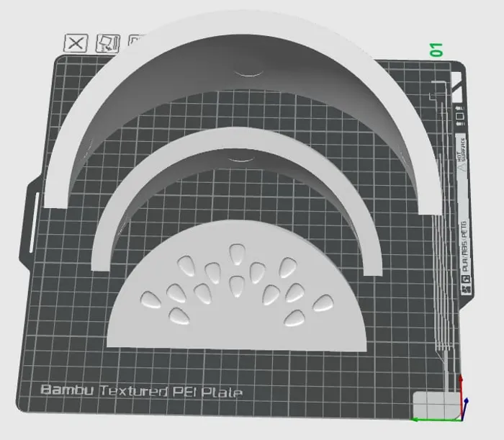Image resolution: width=504 pixels, height=440 pixels.
Task: Click the top center seed on the slice
Action: click(236, 254)
